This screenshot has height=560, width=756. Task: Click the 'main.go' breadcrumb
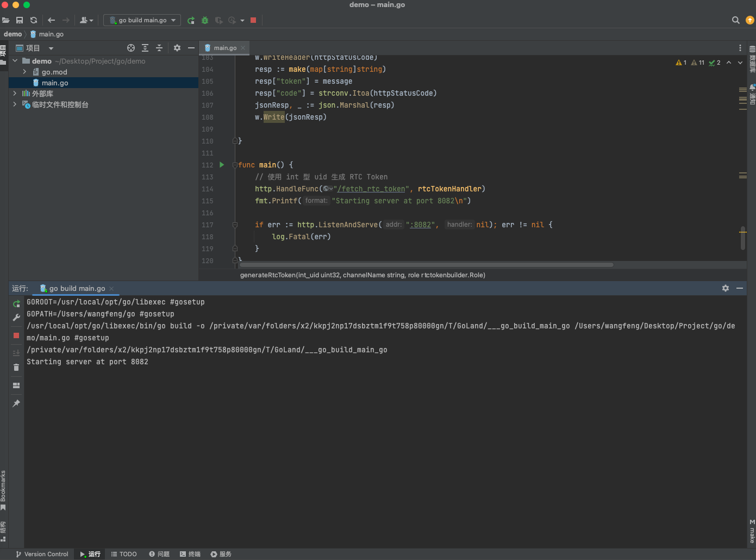[47, 34]
